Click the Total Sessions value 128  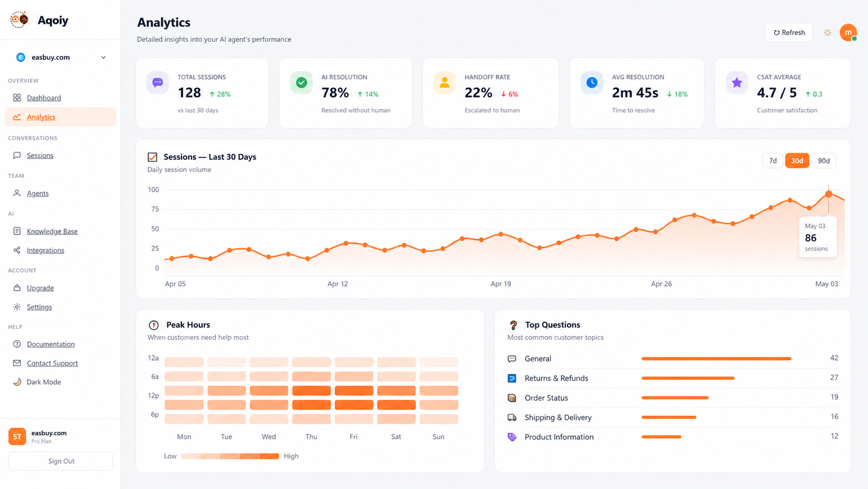point(189,93)
